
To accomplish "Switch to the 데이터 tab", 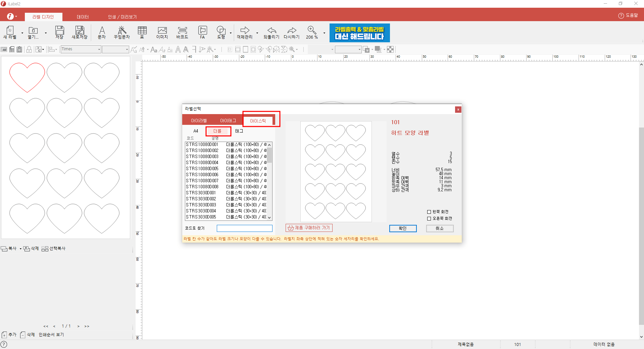I will click(83, 17).
